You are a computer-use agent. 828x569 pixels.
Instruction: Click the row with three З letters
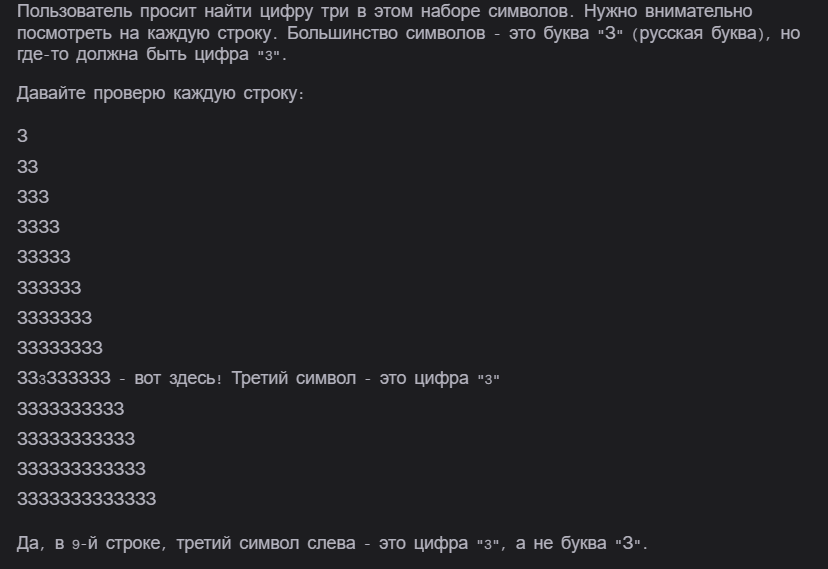(33, 197)
